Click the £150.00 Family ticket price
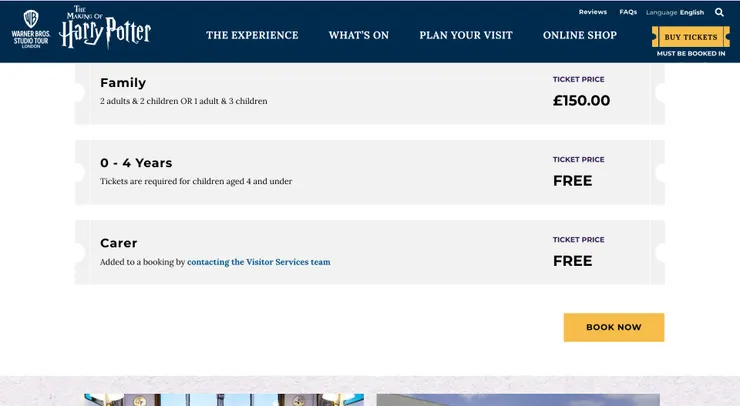Viewport: 740px width, 406px height. pyautogui.click(x=581, y=101)
